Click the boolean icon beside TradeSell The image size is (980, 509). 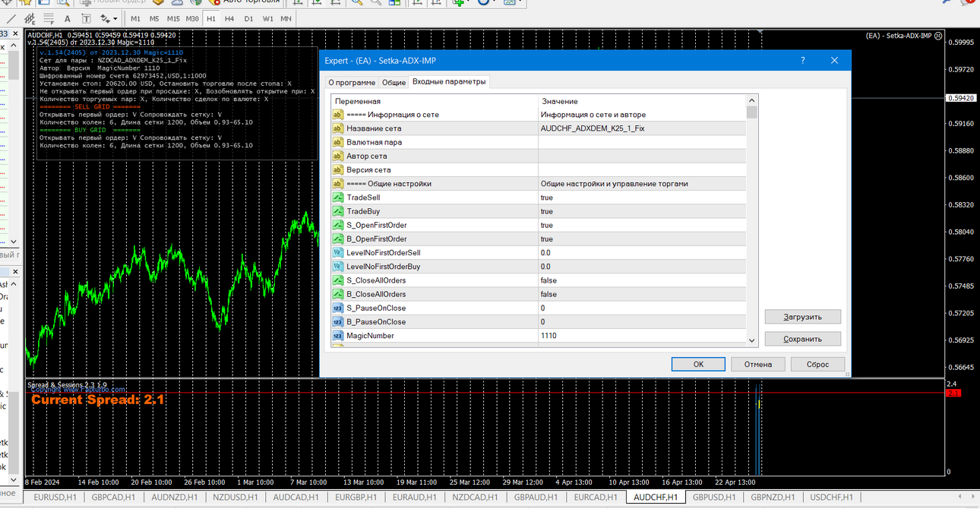[338, 198]
